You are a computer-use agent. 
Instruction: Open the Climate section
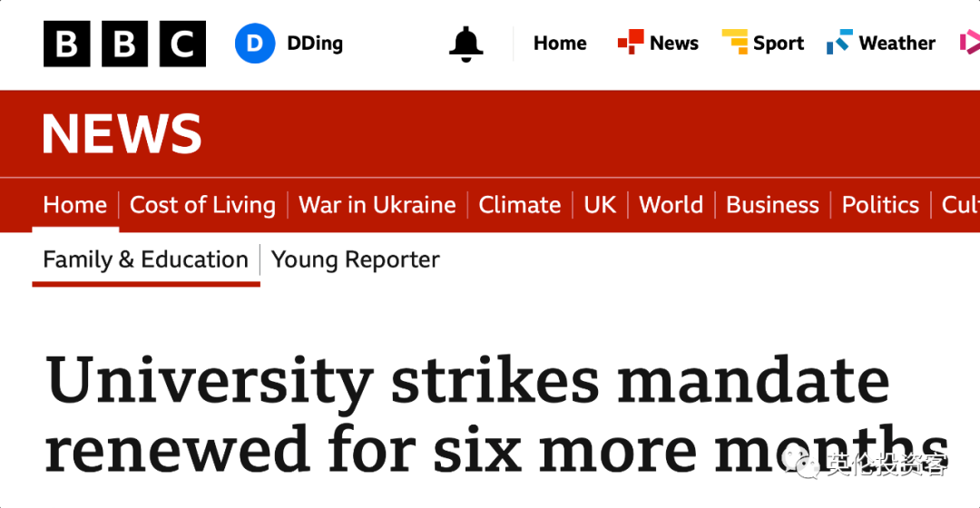click(x=520, y=205)
